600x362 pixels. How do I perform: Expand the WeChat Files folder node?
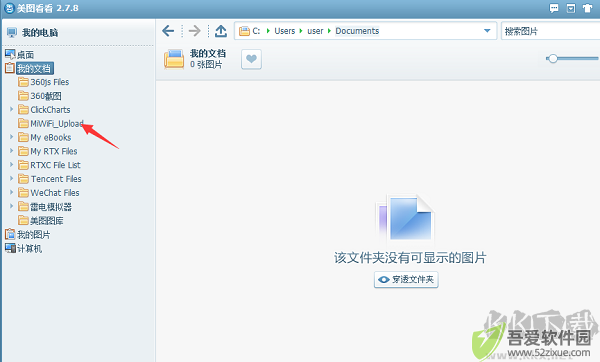point(11,192)
